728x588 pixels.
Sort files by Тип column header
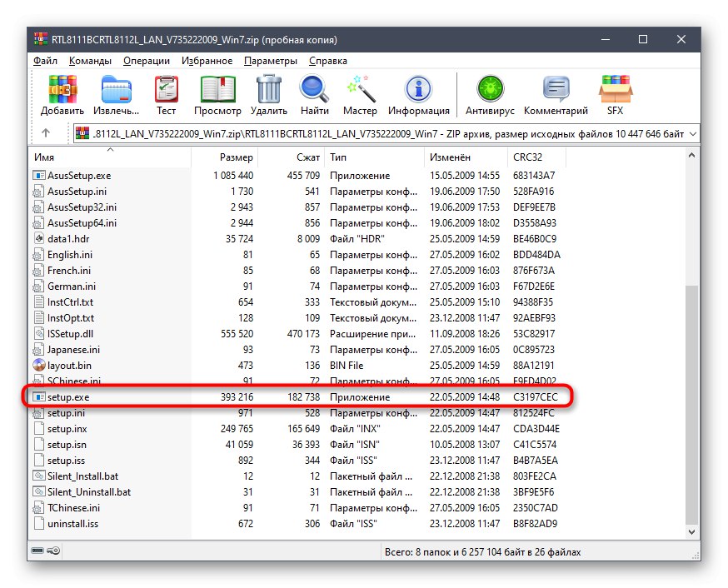(x=375, y=157)
